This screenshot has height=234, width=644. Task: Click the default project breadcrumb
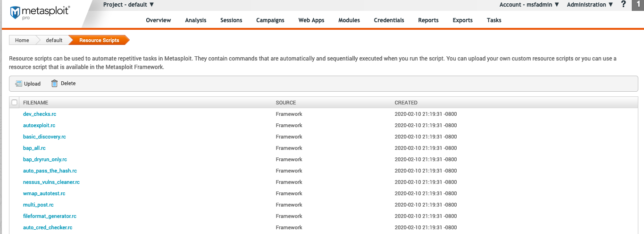tap(54, 40)
